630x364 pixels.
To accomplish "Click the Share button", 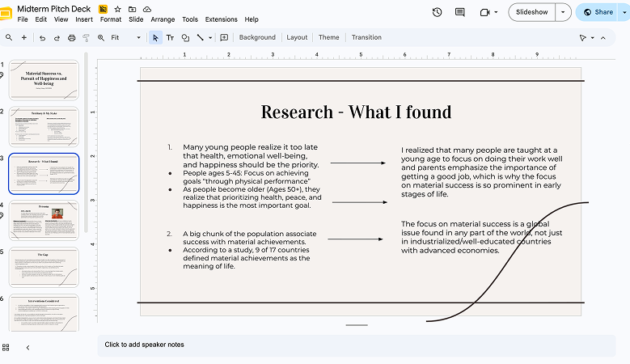I will tap(598, 12).
